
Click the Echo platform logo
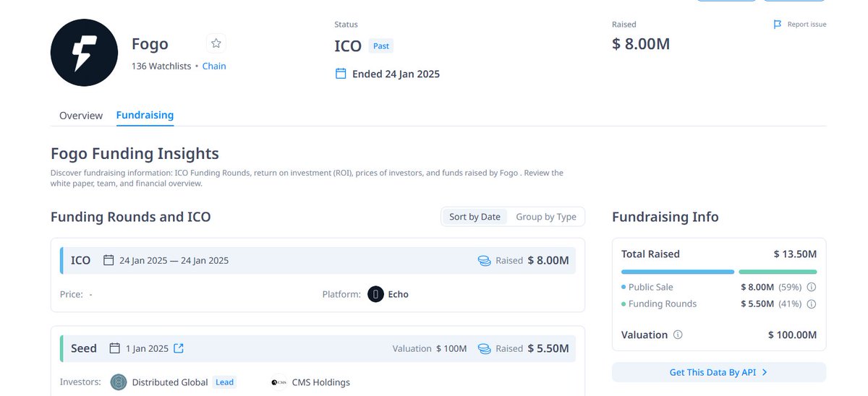[375, 294]
